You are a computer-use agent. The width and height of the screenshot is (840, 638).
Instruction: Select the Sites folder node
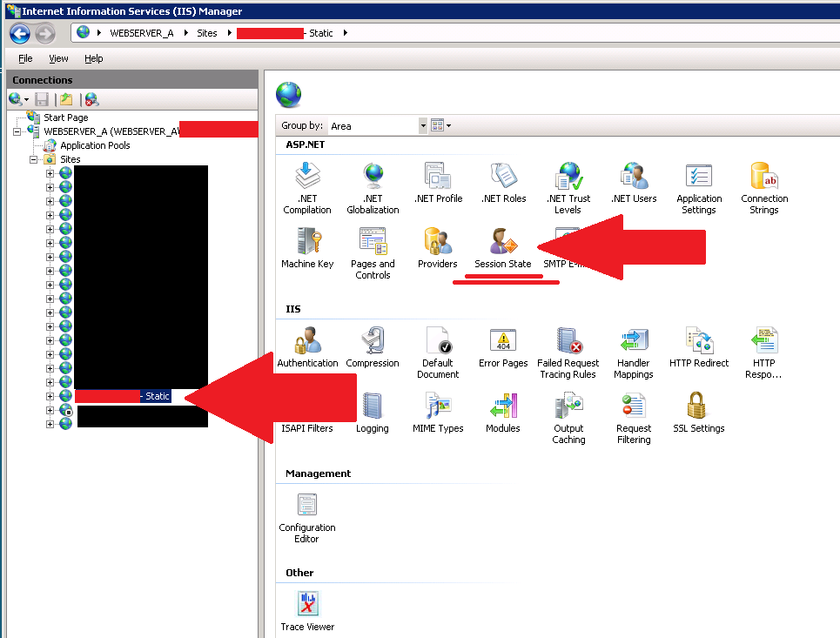(70, 159)
